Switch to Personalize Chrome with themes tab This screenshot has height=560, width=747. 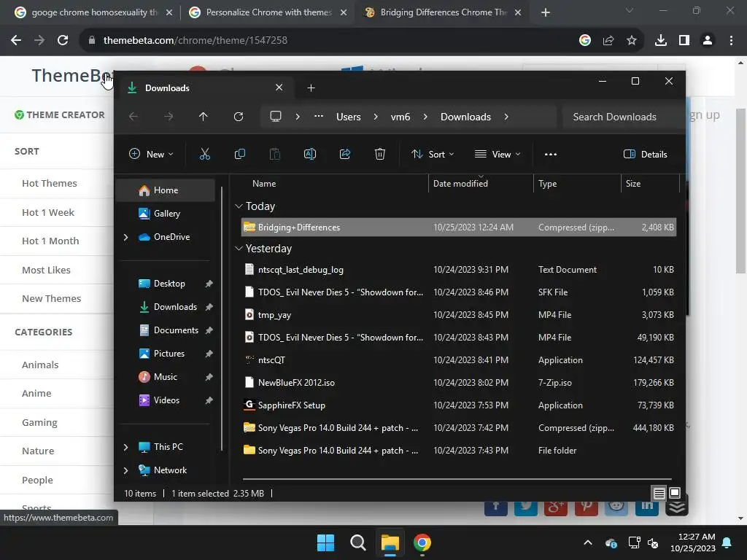[268, 12]
